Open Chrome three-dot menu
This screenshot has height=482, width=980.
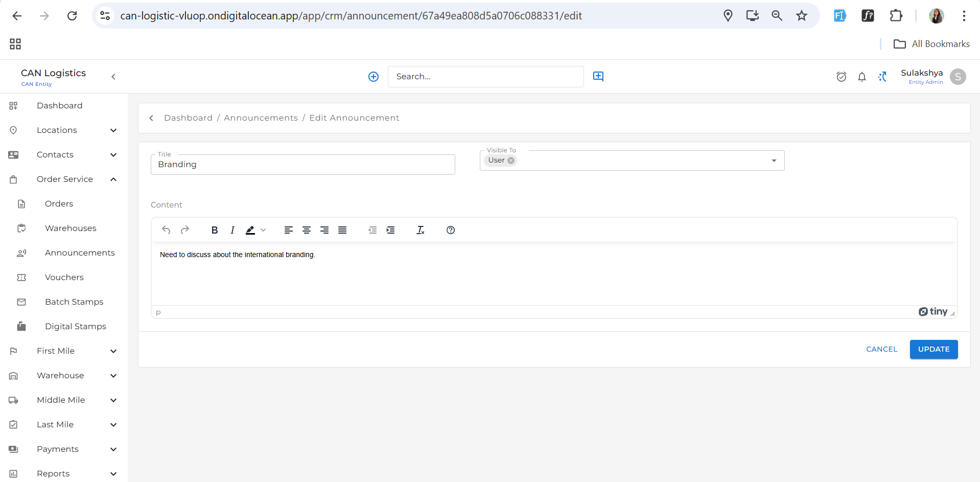[x=964, y=16]
